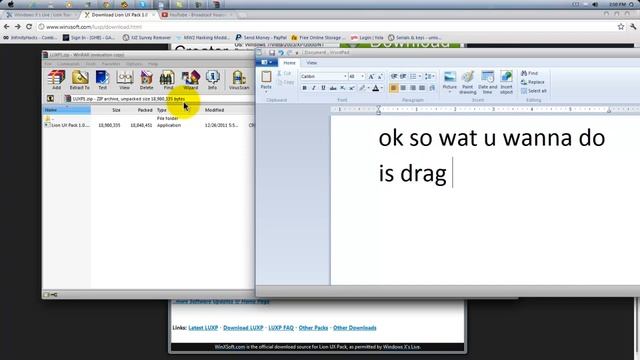
Task: Insert Date and time in WordPad
Action: coord(487,82)
